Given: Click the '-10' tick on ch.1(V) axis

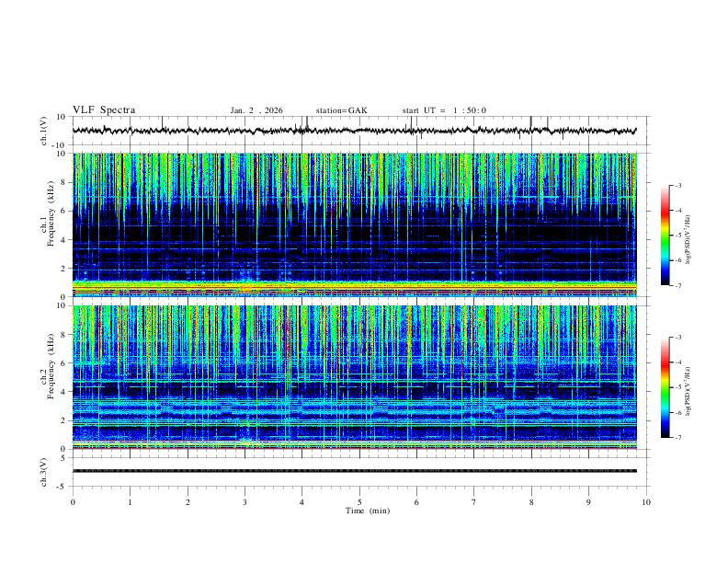Looking at the screenshot, I should click(x=61, y=146).
